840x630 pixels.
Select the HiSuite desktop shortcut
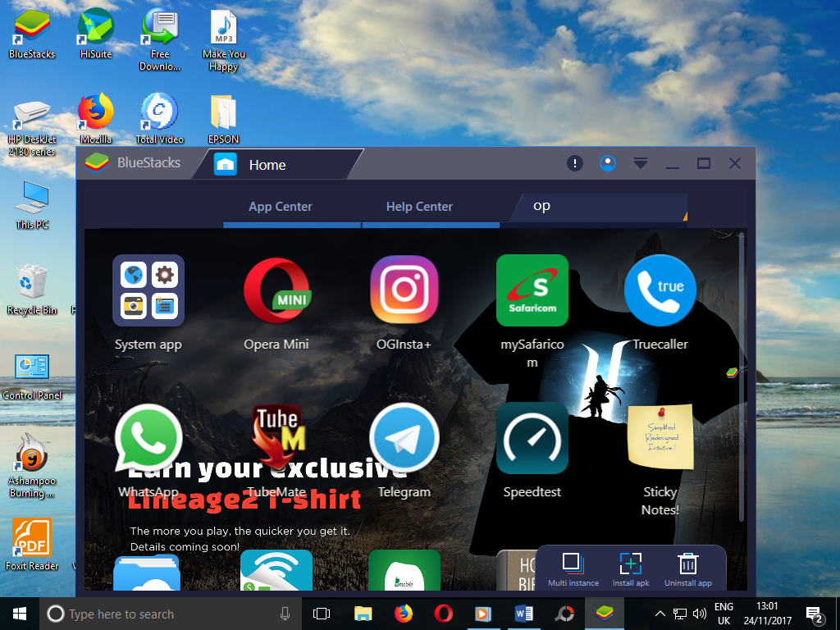click(x=96, y=33)
